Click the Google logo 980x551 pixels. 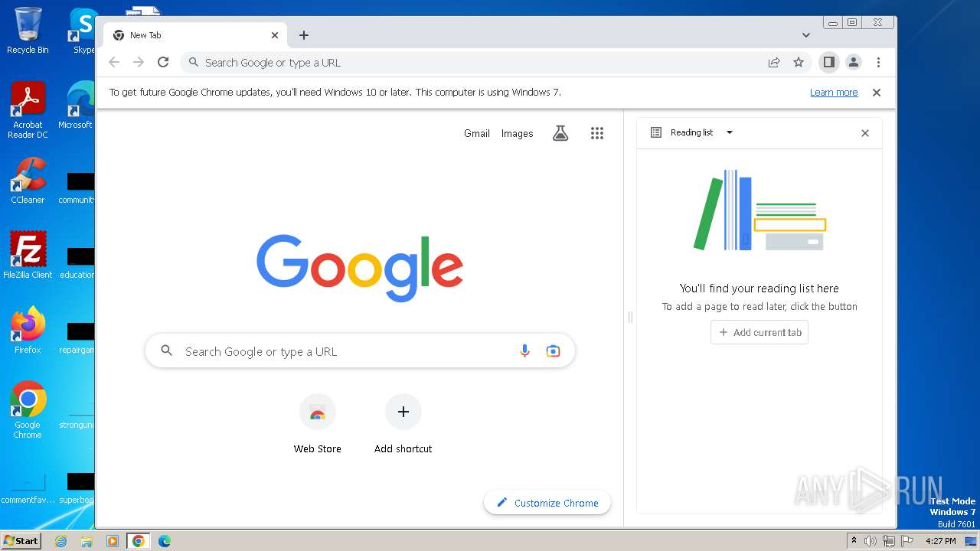pyautogui.click(x=360, y=267)
